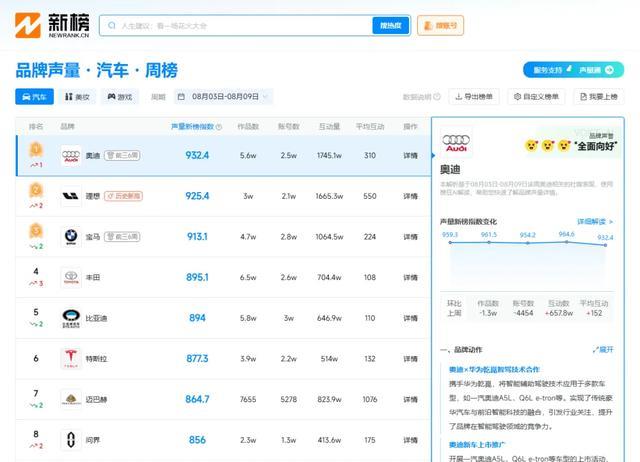The width and height of the screenshot is (640, 462).
Task: Click the 导出榜单 export button
Action: [475, 97]
